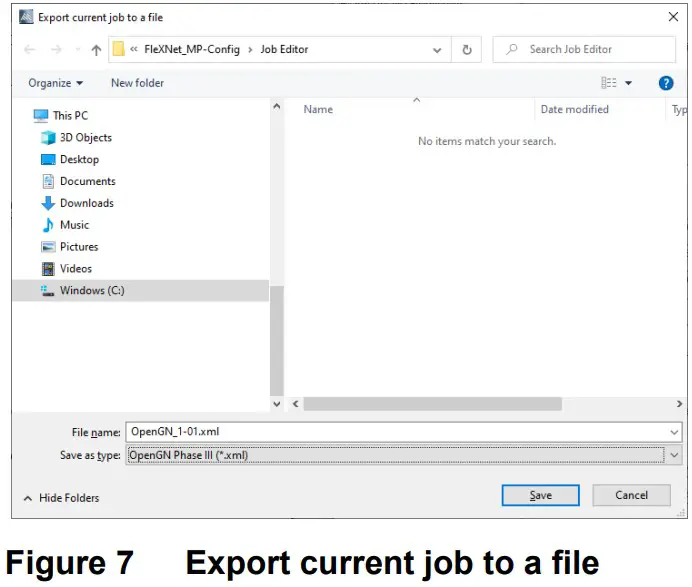Open the Save as type combo box
Screen dimensions: 692x587
tap(404, 455)
